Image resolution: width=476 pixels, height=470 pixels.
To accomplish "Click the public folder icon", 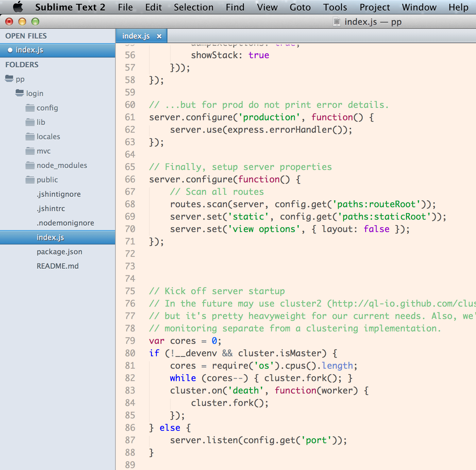I will point(29,180).
